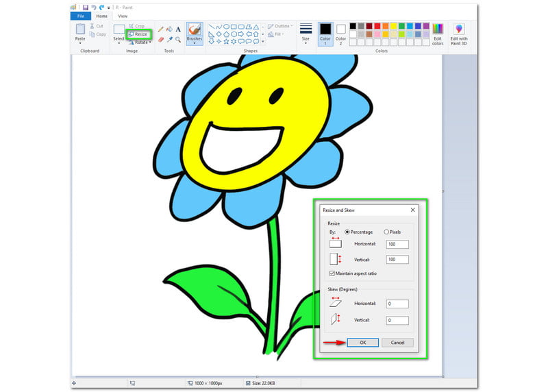Select the Fill with color bucket tool
This screenshot has height=392, width=548.
click(x=170, y=29)
